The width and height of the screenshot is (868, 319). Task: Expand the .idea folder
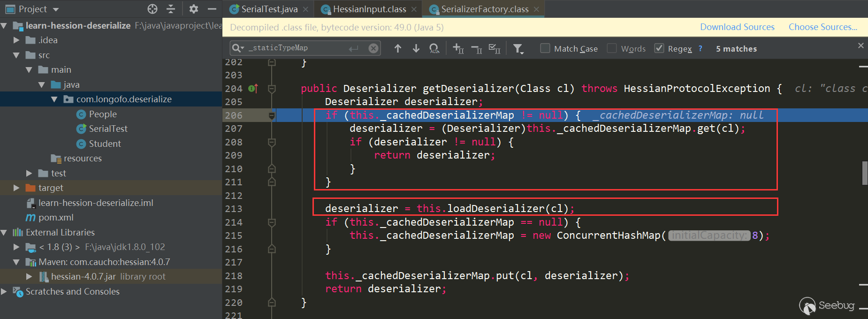coord(16,40)
